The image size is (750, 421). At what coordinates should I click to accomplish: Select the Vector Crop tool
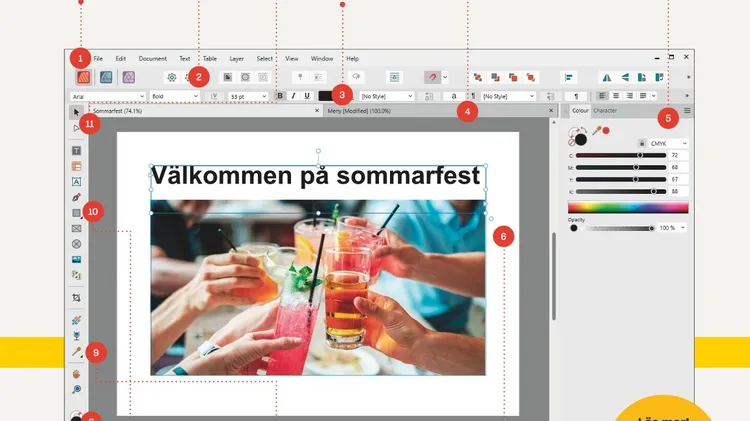point(76,298)
